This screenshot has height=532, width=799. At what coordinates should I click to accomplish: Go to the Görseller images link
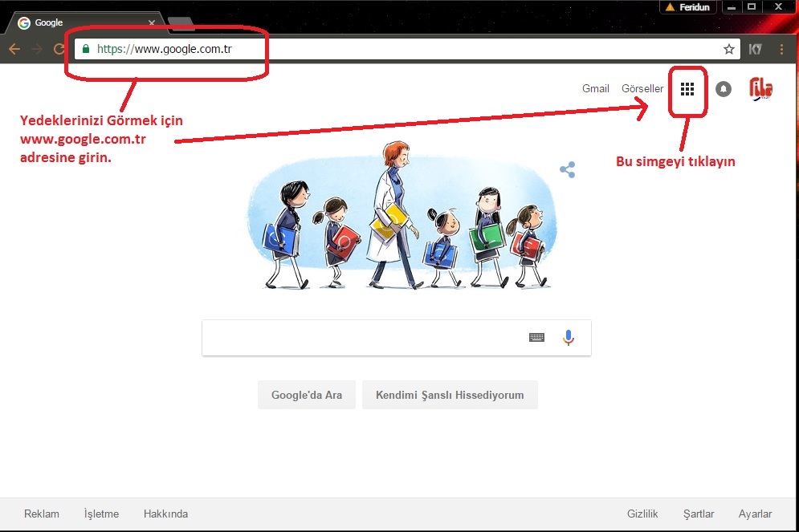point(642,89)
